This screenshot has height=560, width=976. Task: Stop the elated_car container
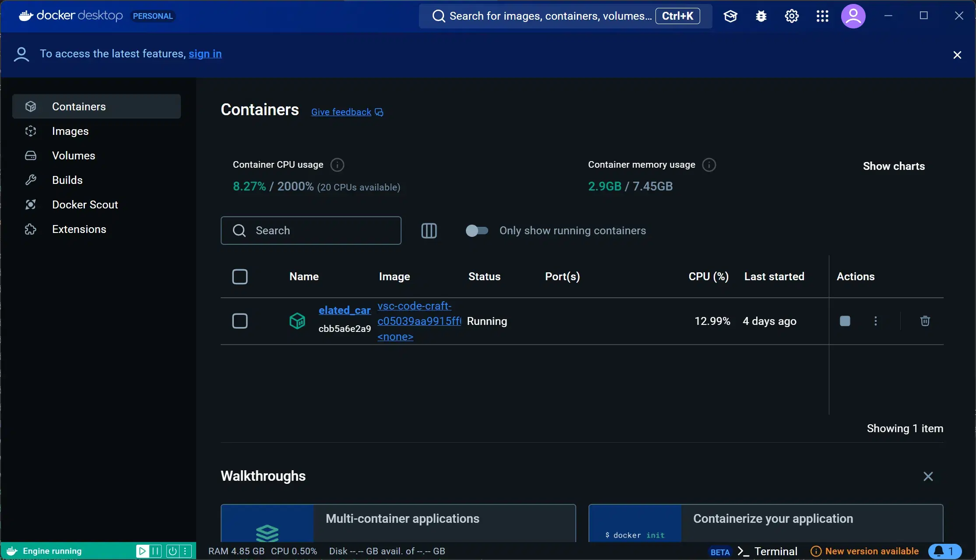click(845, 321)
